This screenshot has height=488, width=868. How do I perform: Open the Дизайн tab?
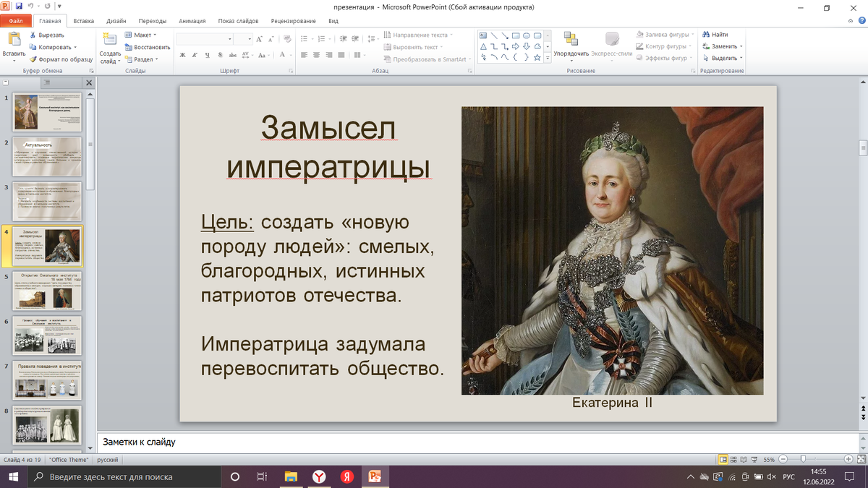[116, 21]
